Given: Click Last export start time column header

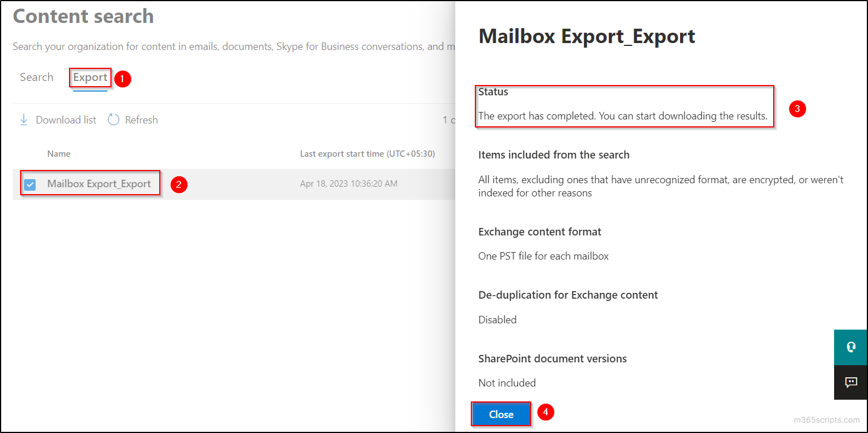Looking at the screenshot, I should point(367,153).
